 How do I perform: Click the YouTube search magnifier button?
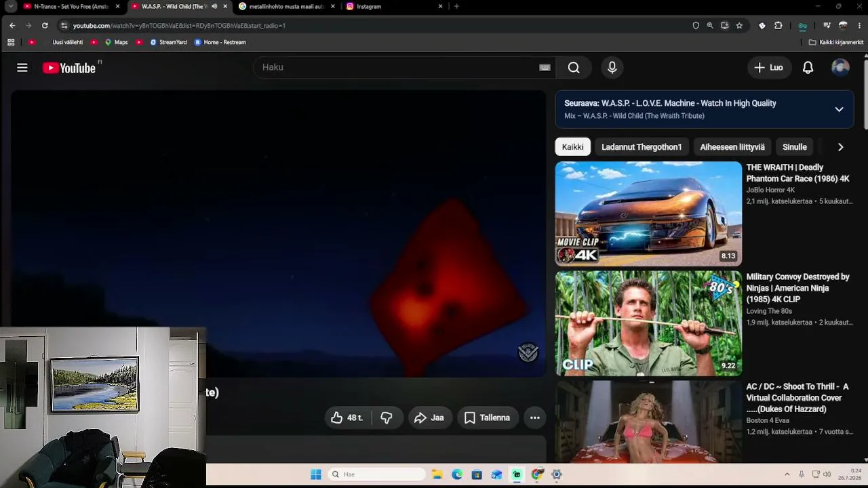pos(574,68)
